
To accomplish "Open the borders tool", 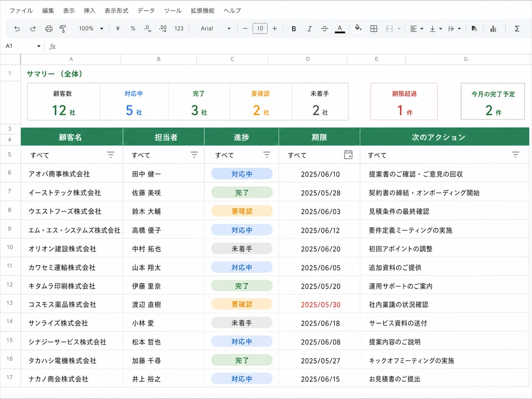I will [x=374, y=28].
